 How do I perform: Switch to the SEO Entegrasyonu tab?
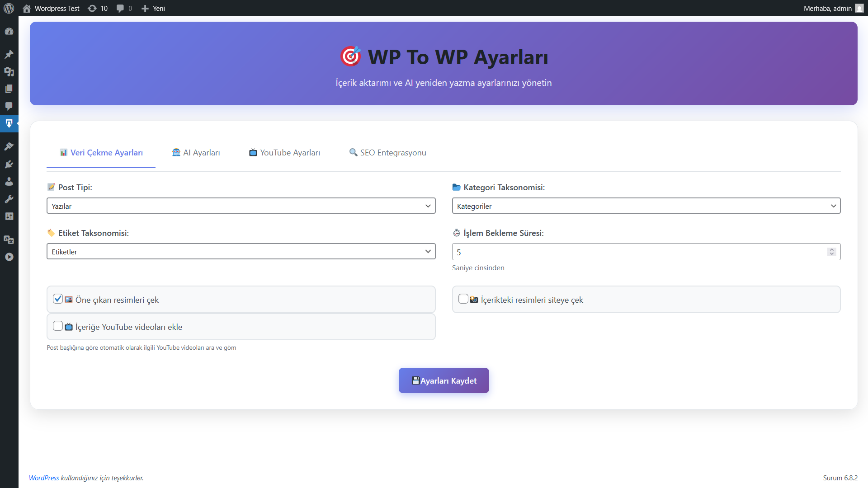point(388,153)
